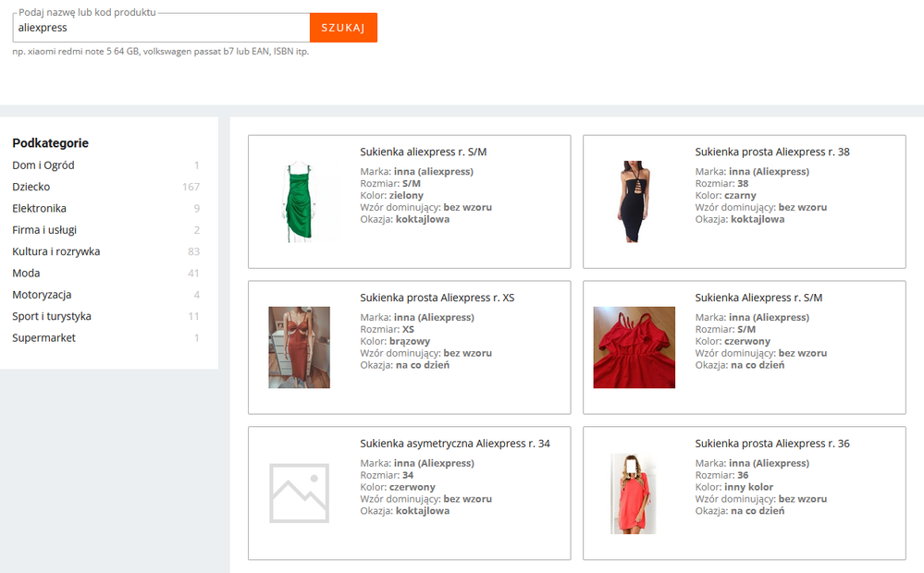Open the coral size 36 dress photo
This screenshot has height=573, width=924.
tap(634, 493)
